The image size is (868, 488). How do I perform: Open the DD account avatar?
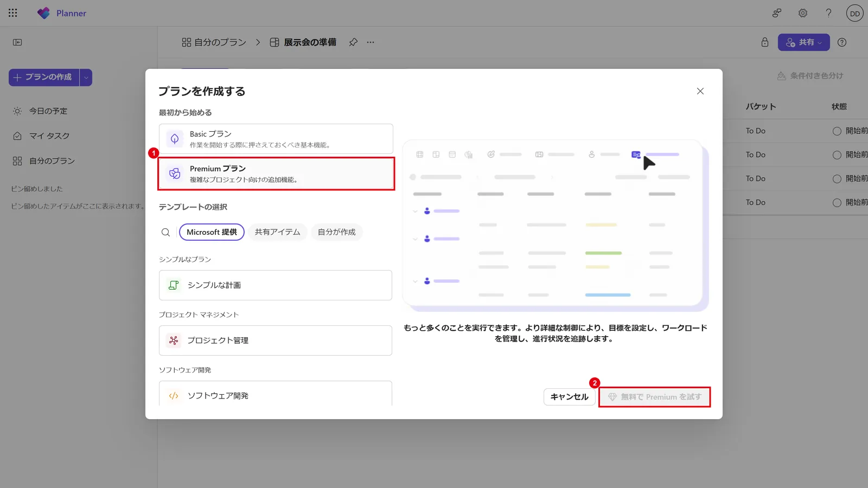point(855,14)
